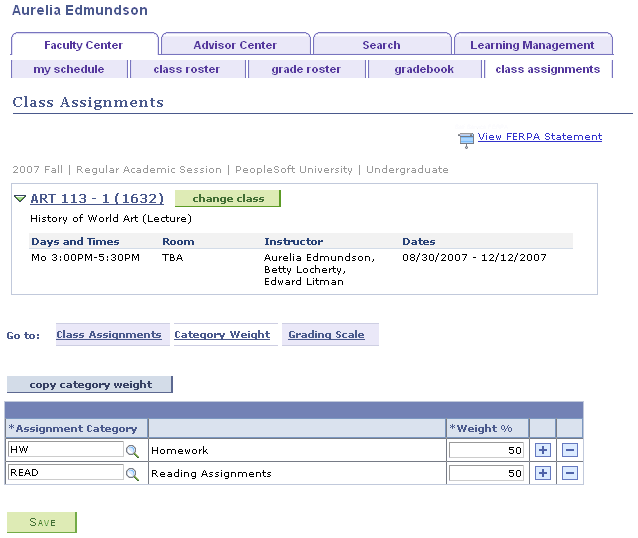The image size is (638, 538).
Task: Edit the Homework weight percent field
Action: [x=486, y=450]
